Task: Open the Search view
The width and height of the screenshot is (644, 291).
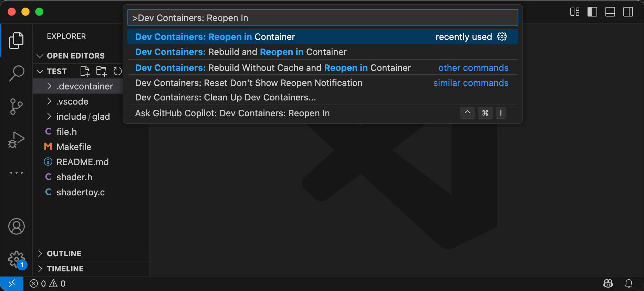Action: (x=16, y=74)
